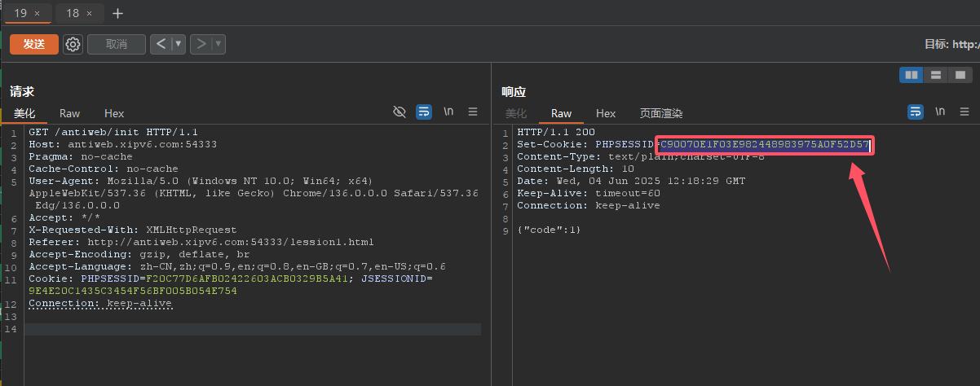Click the orange 发送 send button
The width and height of the screenshot is (980, 386).
click(x=34, y=44)
